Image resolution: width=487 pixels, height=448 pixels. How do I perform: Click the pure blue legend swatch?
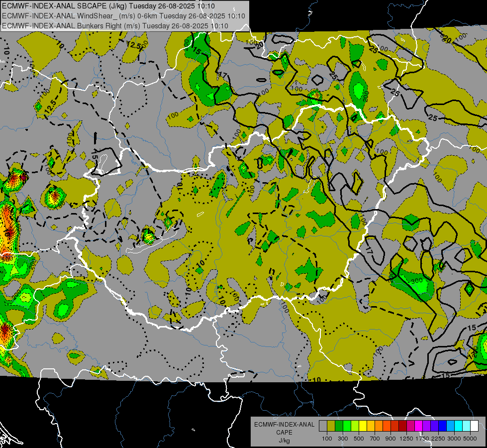point(442,426)
